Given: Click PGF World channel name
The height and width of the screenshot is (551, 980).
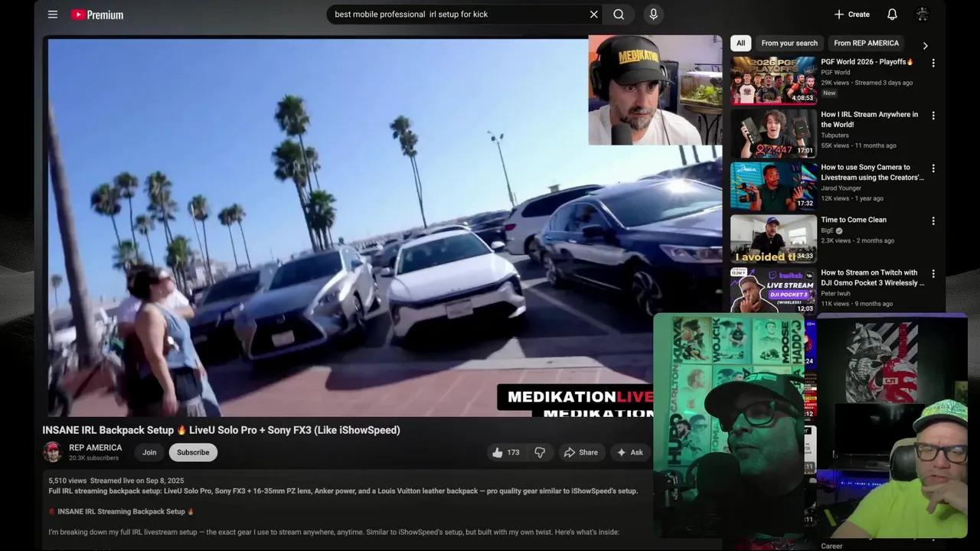Looking at the screenshot, I should 835,73.
